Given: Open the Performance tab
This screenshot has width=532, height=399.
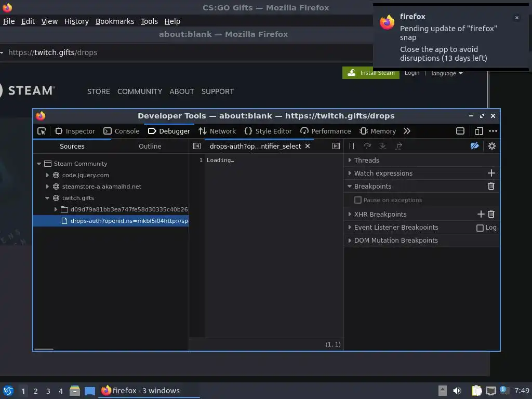Looking at the screenshot, I should 326,131.
